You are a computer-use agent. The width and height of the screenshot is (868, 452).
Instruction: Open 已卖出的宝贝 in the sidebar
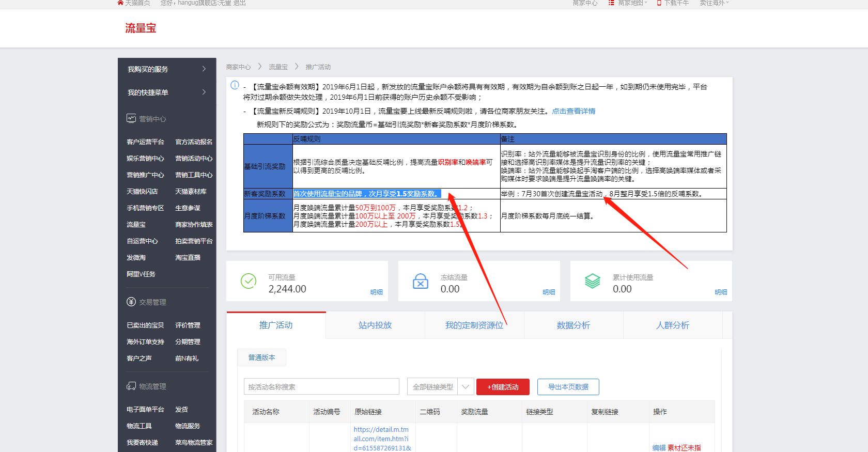[x=145, y=325]
